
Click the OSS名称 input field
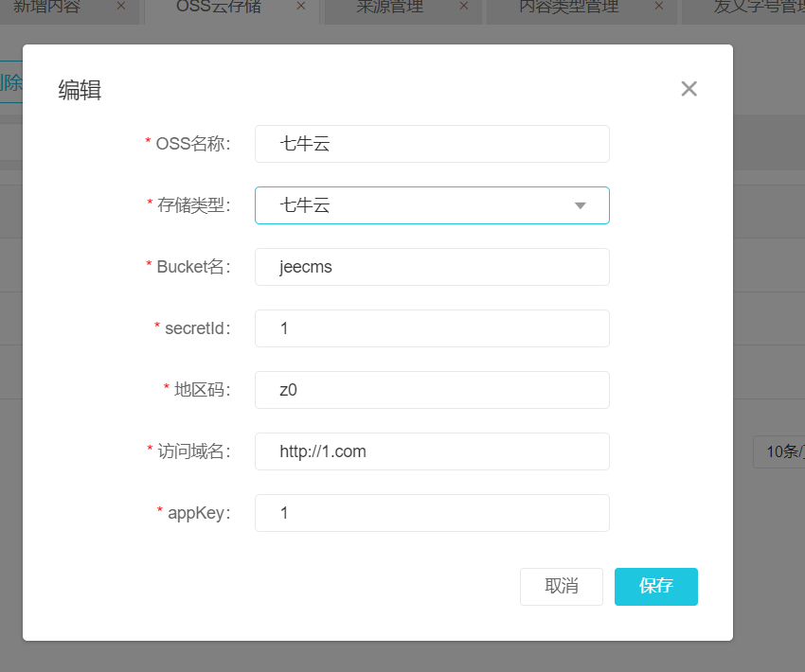point(432,144)
